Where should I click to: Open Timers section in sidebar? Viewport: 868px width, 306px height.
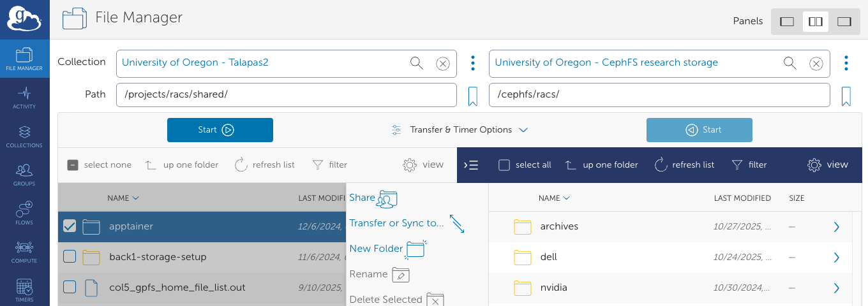24,291
